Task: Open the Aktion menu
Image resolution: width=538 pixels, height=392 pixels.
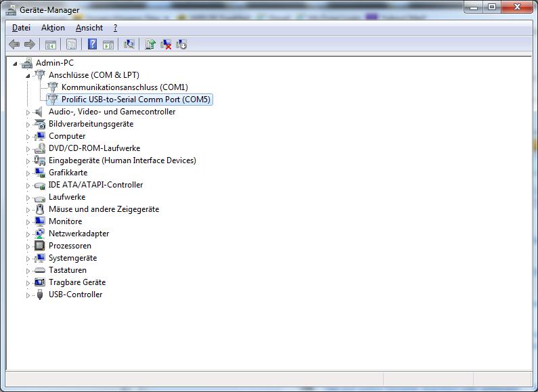Action: [x=53, y=28]
